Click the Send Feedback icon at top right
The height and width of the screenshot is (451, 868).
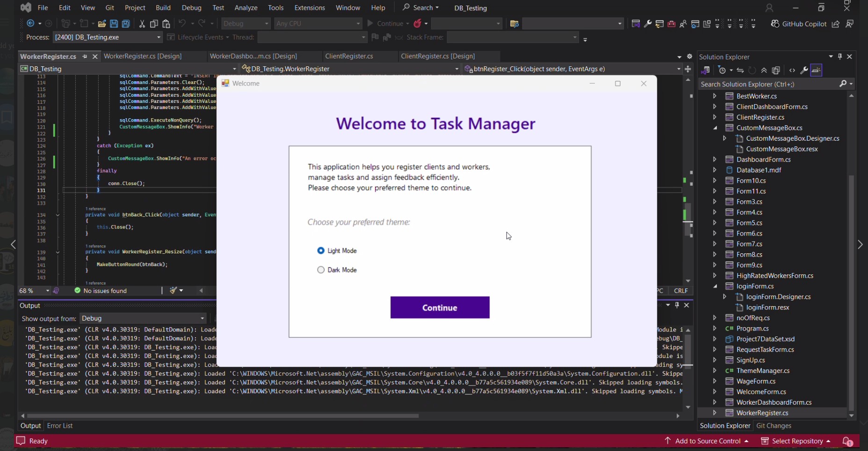coord(850,24)
